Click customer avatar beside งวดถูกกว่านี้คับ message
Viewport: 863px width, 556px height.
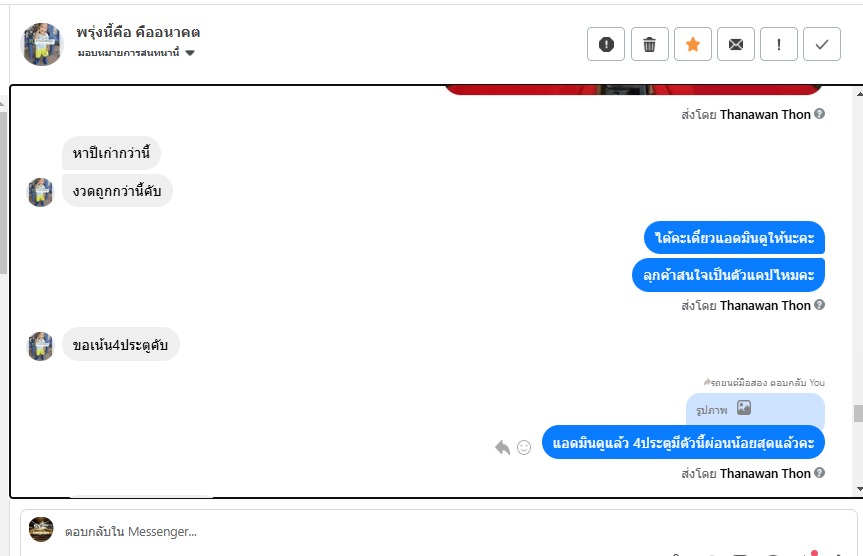pos(41,192)
